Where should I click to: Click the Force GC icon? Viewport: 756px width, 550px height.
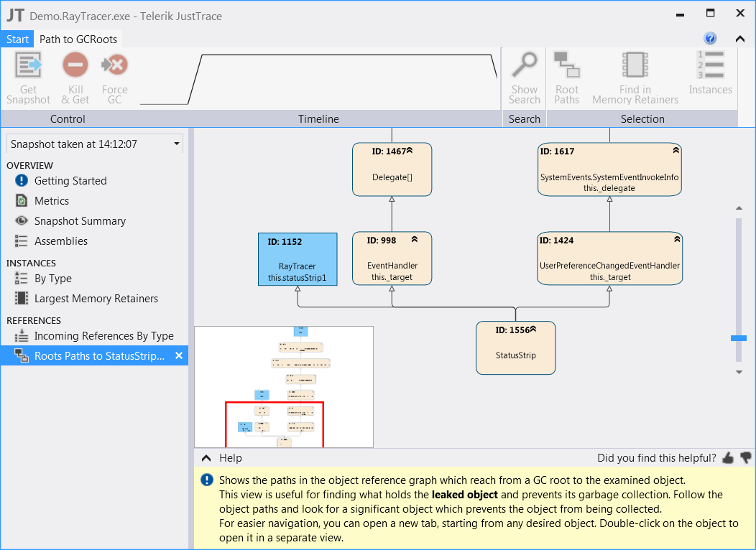(x=115, y=65)
